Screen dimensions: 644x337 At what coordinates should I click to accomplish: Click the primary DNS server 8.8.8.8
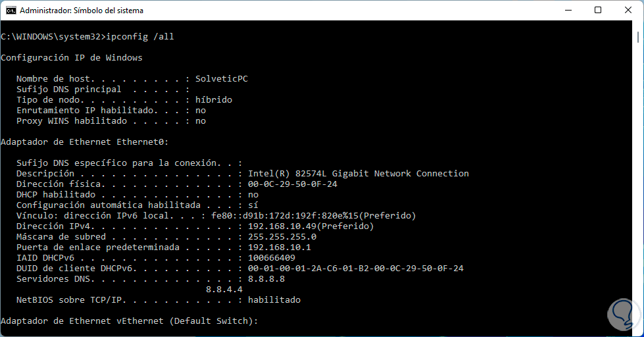click(266, 279)
